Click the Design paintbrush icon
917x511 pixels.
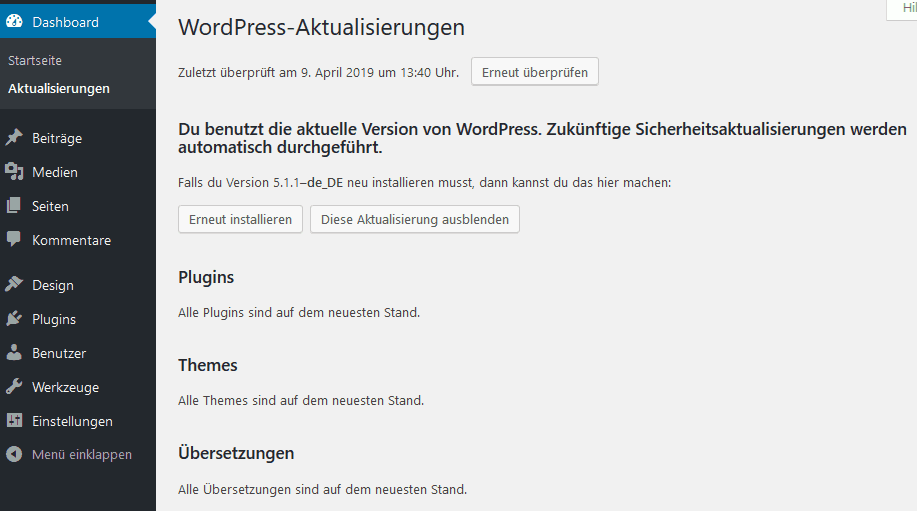(14, 285)
